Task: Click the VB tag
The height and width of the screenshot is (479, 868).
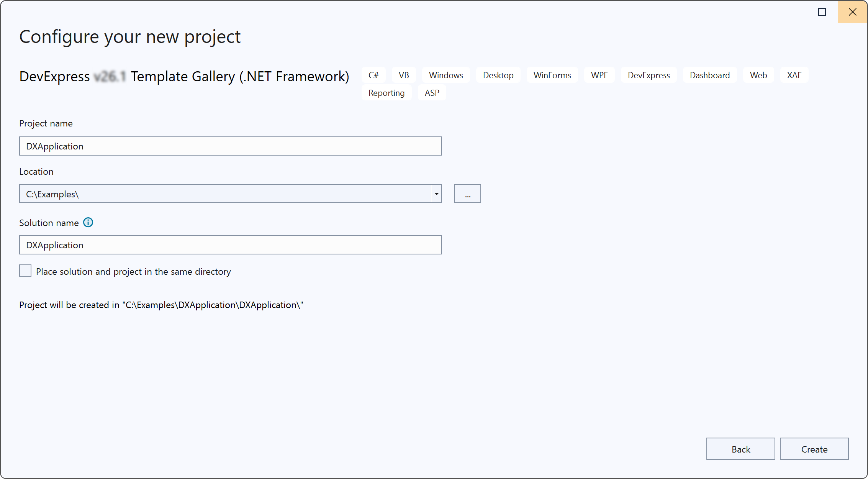Action: tap(404, 75)
